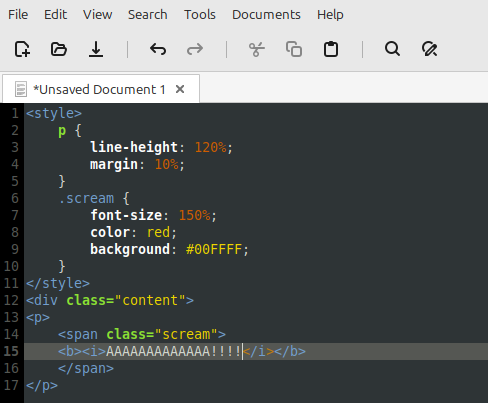
Task: Click the 150% value
Action: click(195, 215)
